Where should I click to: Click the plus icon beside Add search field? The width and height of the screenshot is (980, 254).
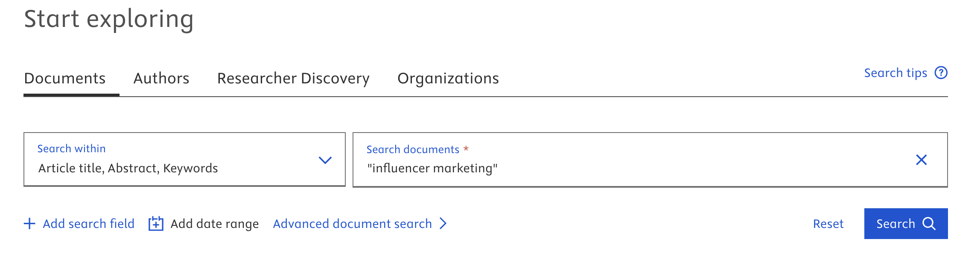tap(29, 224)
